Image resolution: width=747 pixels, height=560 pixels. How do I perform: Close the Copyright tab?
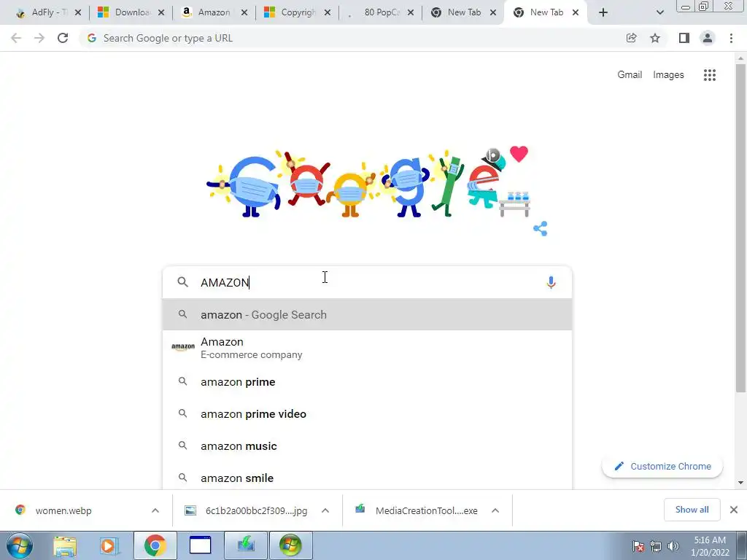(328, 12)
